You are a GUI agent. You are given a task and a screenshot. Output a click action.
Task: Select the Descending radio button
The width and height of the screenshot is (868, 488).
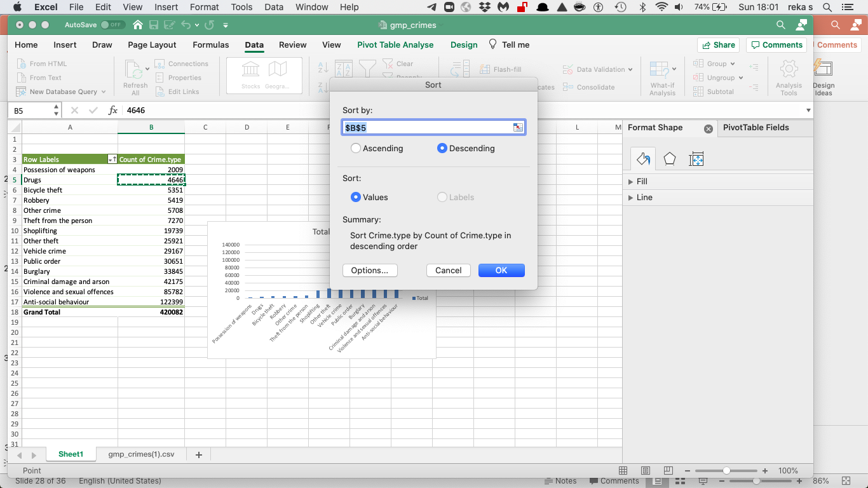click(442, 148)
